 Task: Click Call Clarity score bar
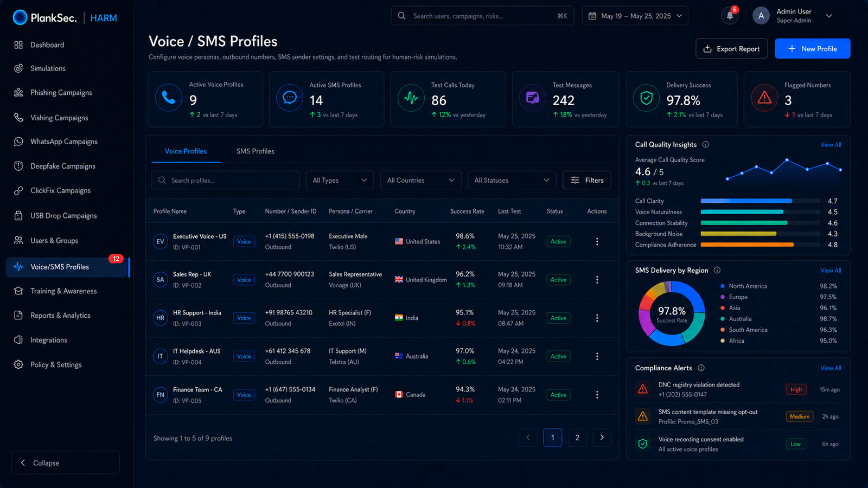click(x=760, y=201)
